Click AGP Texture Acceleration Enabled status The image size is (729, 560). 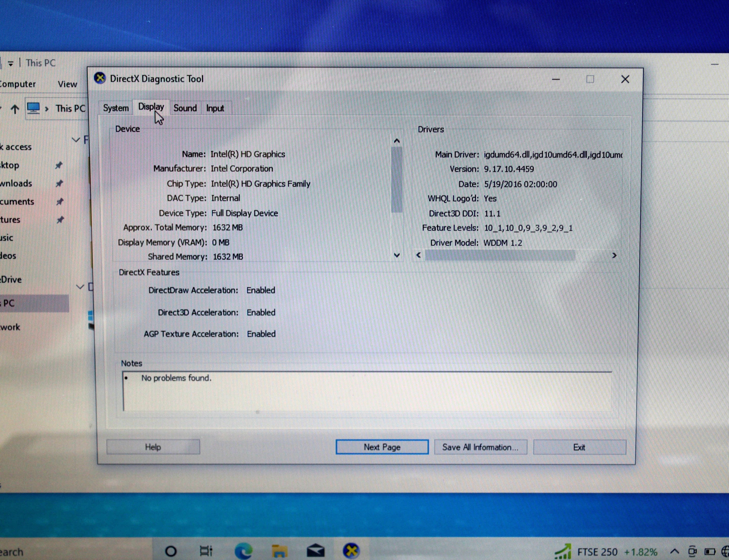[x=261, y=334]
